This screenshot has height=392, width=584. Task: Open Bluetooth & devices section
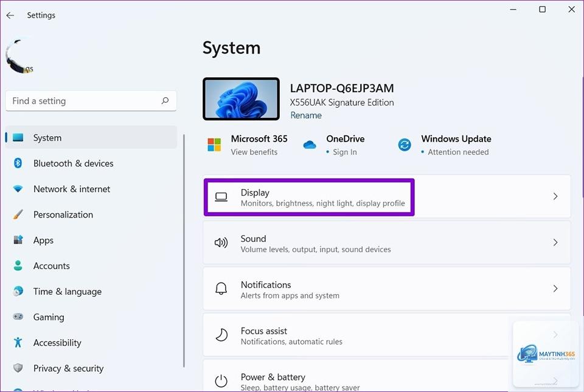coord(91,163)
